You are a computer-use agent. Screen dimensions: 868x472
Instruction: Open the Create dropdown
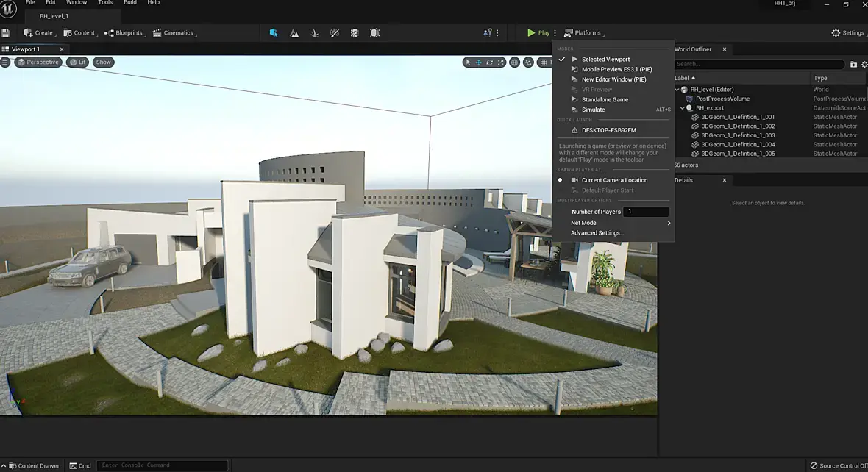click(38, 32)
